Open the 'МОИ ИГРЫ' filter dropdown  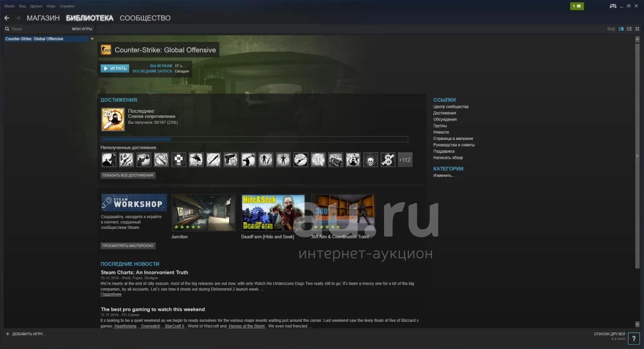[x=82, y=29]
